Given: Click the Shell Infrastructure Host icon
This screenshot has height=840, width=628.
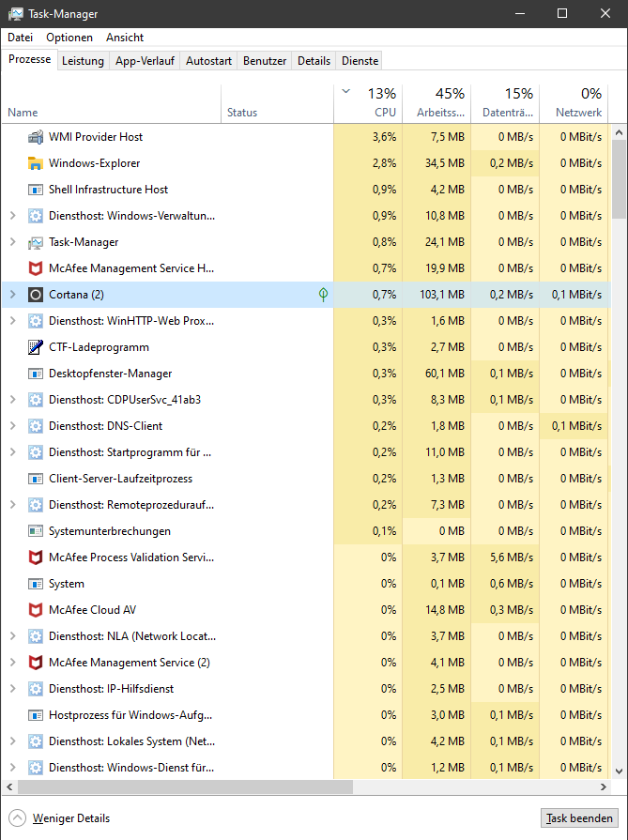Looking at the screenshot, I should pos(36,190).
